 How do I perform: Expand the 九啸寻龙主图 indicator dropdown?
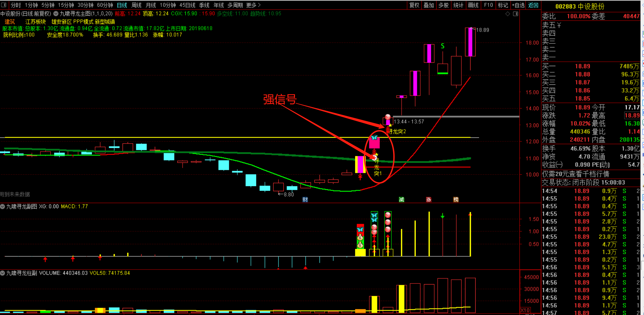(x=56, y=14)
